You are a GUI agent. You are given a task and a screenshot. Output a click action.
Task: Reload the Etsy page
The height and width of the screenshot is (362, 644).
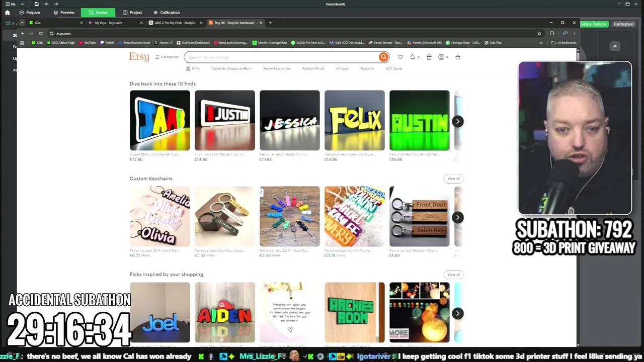click(x=41, y=33)
